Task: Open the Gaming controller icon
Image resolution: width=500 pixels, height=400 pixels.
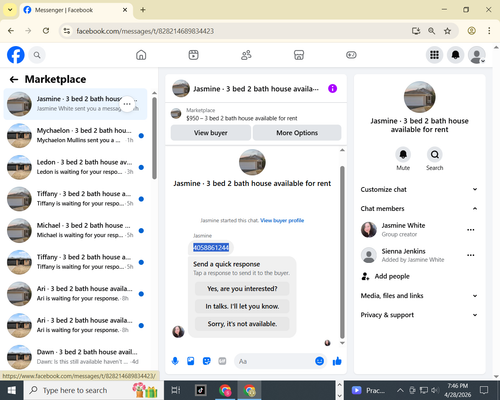Action: tap(351, 55)
